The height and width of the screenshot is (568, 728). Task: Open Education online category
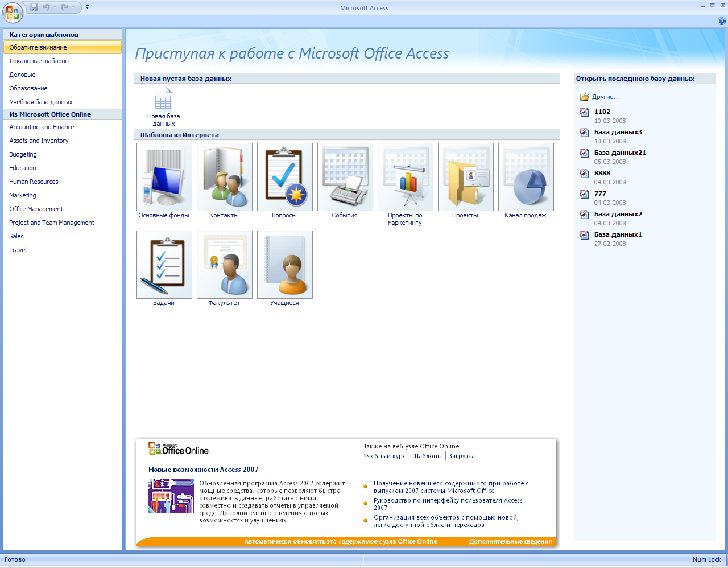tap(63, 168)
